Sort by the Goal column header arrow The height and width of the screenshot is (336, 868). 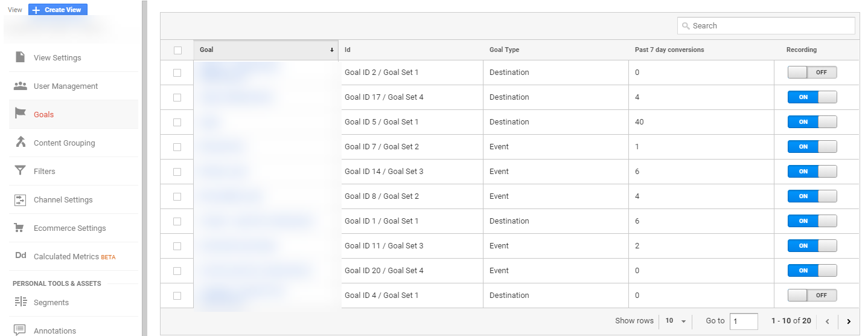[x=331, y=50]
